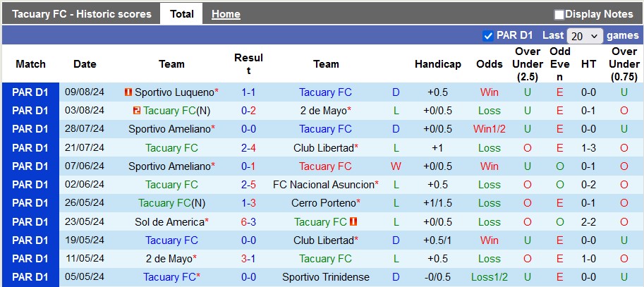Open the Sportivo Trinidense team link

tap(325, 277)
